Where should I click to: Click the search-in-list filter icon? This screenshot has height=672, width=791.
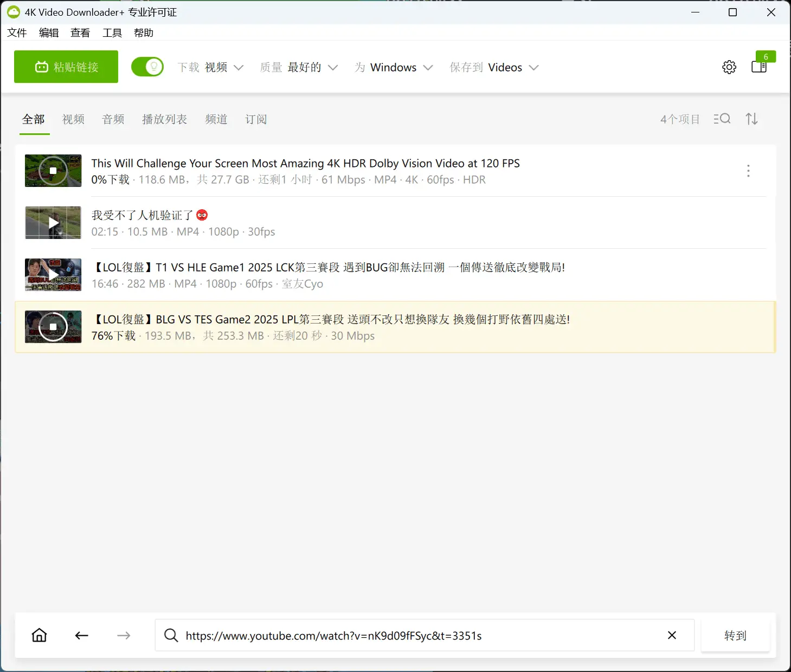click(722, 119)
